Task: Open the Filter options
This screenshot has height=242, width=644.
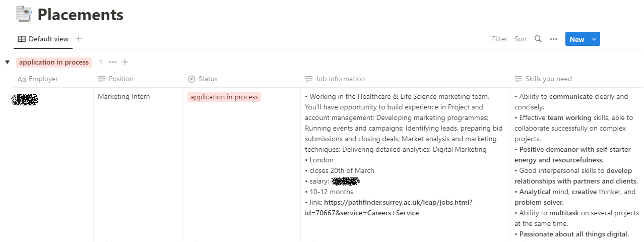Action: (x=499, y=39)
